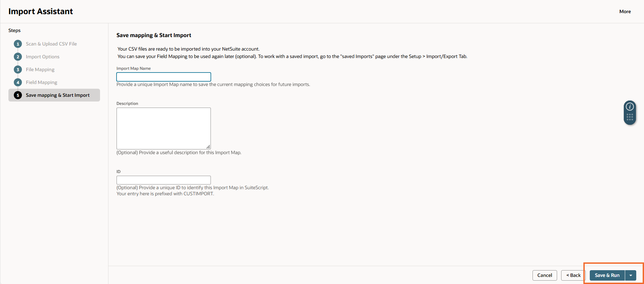Click the Cancel button
The height and width of the screenshot is (284, 644).
[x=545, y=275]
